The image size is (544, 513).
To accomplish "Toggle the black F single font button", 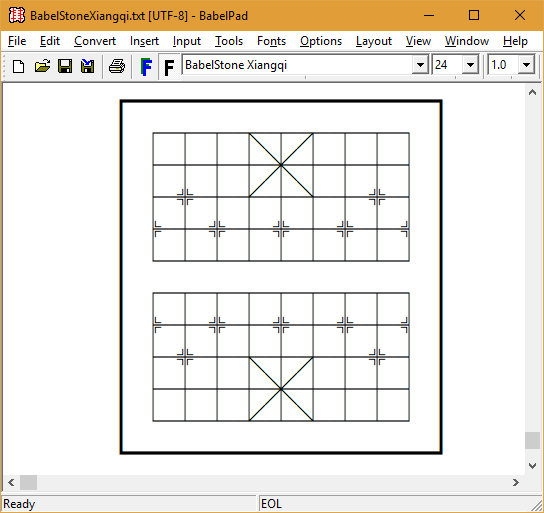I will [169, 67].
